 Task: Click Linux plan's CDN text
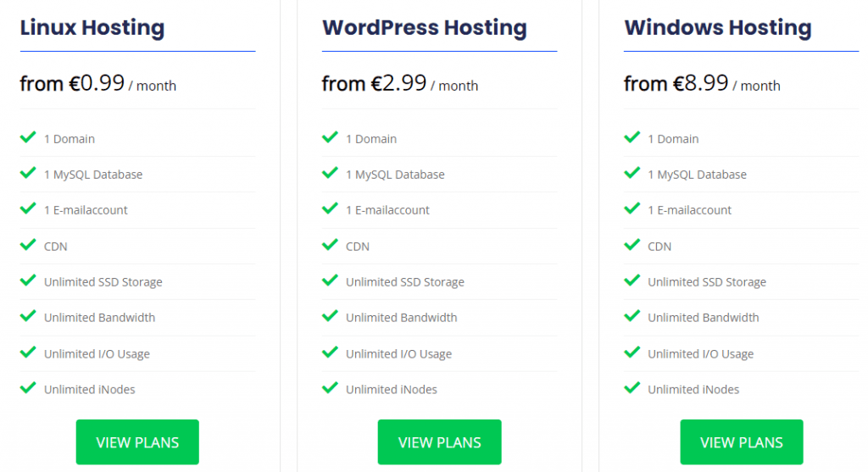point(56,247)
